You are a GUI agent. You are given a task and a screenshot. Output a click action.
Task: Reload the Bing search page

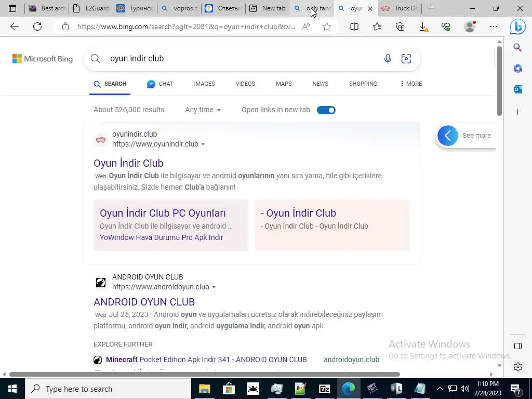pos(37,26)
